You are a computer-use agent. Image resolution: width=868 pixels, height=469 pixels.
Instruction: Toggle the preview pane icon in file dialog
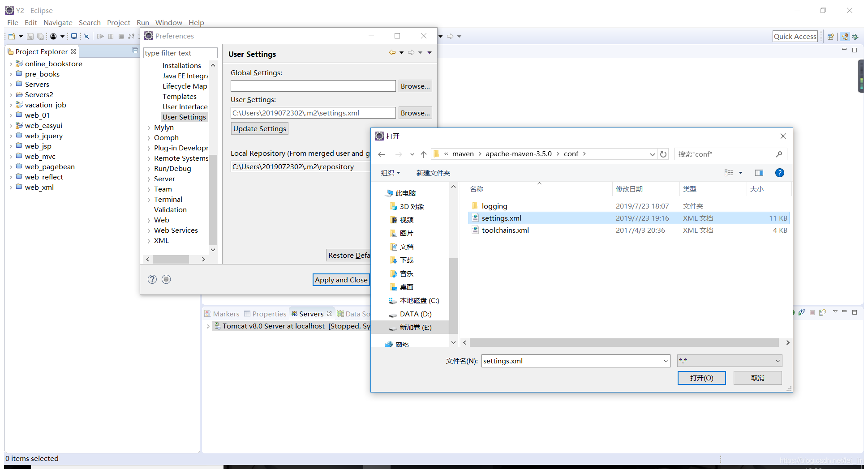point(759,173)
